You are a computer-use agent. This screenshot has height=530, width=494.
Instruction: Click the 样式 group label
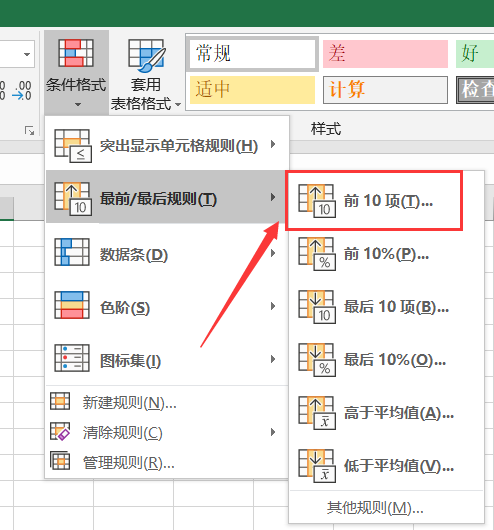pyautogui.click(x=326, y=129)
